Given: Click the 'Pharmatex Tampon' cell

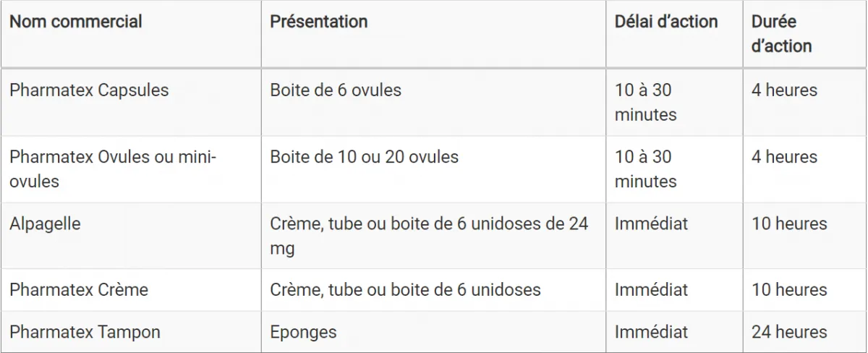Looking at the screenshot, I should point(85,332).
